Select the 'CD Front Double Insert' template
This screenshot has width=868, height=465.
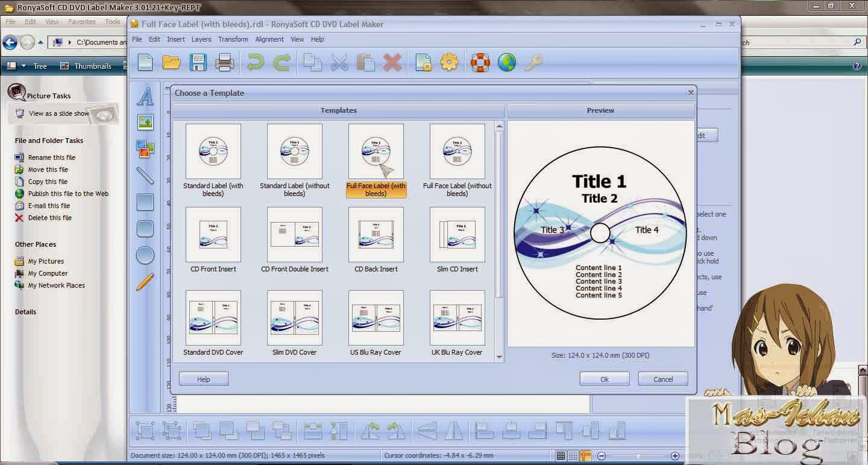coord(295,240)
